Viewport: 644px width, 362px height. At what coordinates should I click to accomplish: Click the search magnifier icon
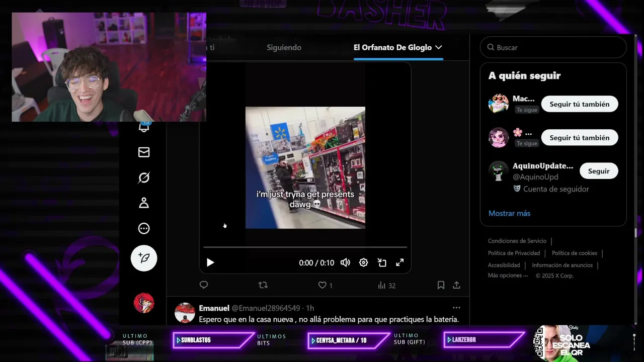(491, 47)
